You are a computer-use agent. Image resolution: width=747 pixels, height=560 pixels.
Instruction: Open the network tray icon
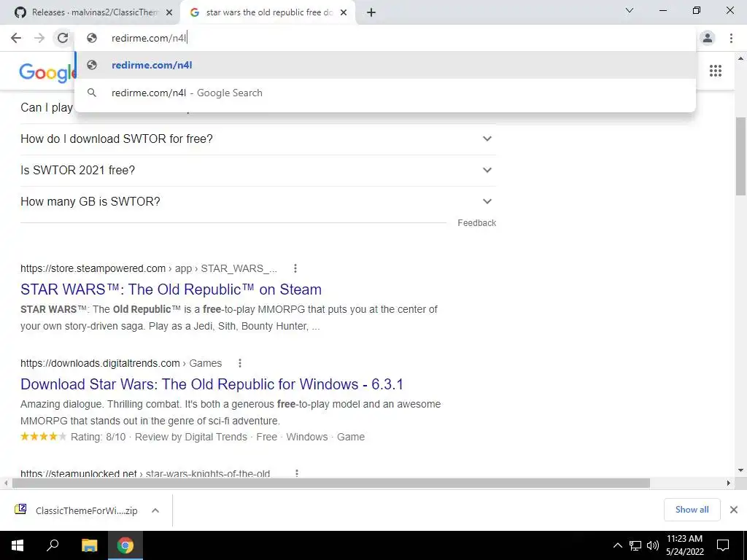click(x=635, y=545)
